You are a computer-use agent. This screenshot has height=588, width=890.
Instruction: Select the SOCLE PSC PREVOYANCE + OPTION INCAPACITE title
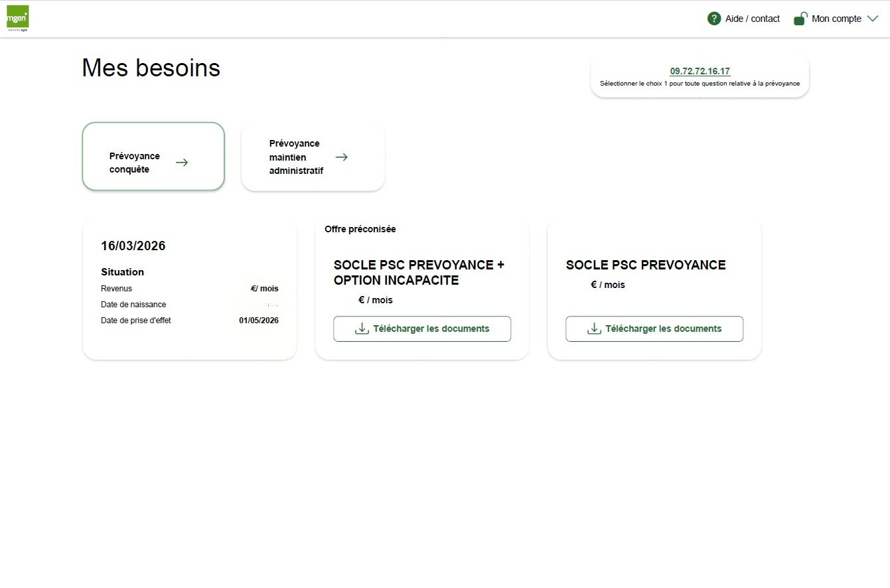click(419, 272)
